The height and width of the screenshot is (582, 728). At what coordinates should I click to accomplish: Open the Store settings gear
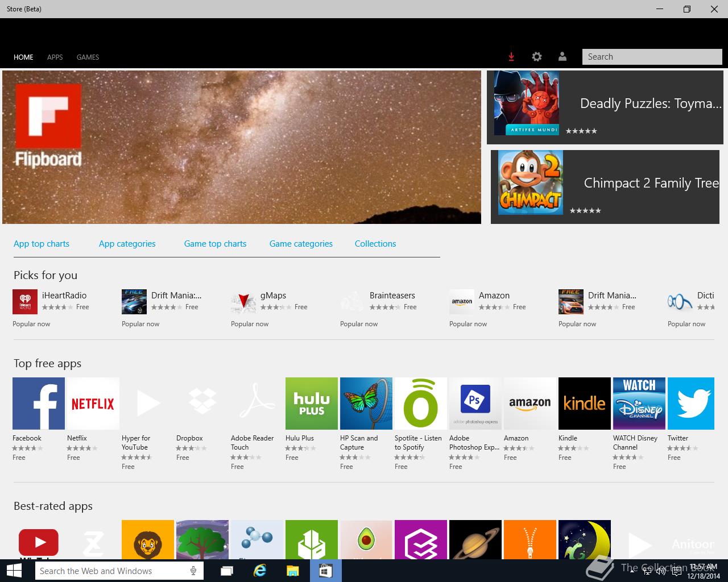537,57
